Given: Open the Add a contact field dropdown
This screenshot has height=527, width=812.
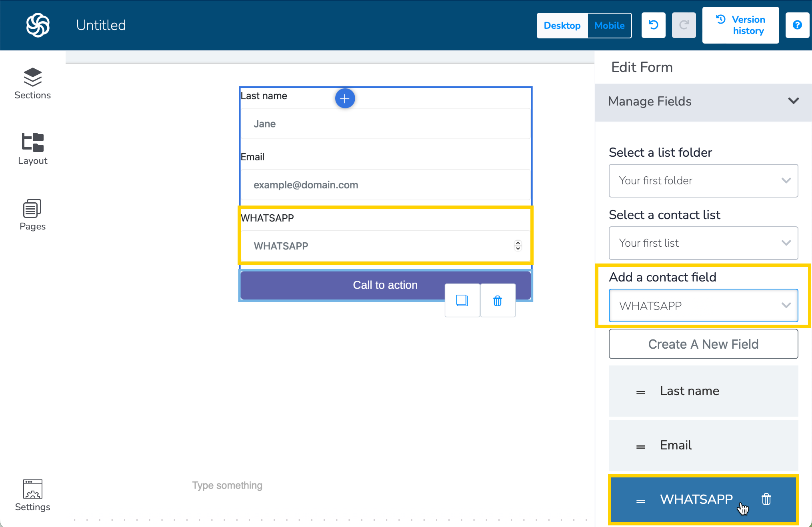Looking at the screenshot, I should pos(703,306).
